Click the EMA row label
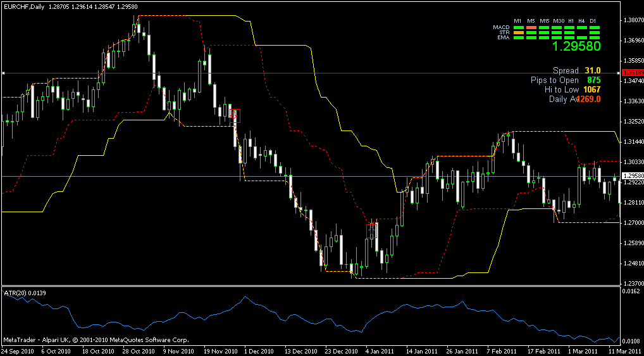The width and height of the screenshot is (644, 356). (x=504, y=37)
